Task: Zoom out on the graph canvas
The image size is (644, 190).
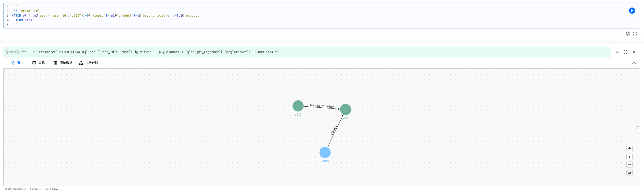Action: (629, 165)
